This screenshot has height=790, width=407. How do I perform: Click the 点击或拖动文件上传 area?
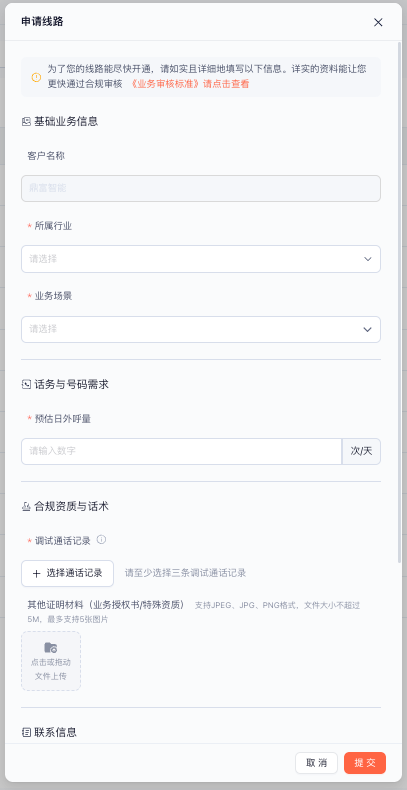[51, 661]
